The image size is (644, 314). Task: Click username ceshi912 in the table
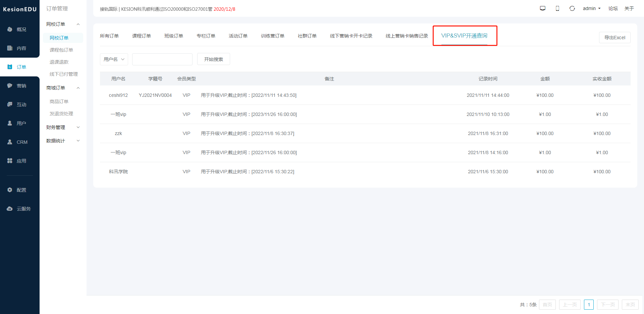pos(118,95)
